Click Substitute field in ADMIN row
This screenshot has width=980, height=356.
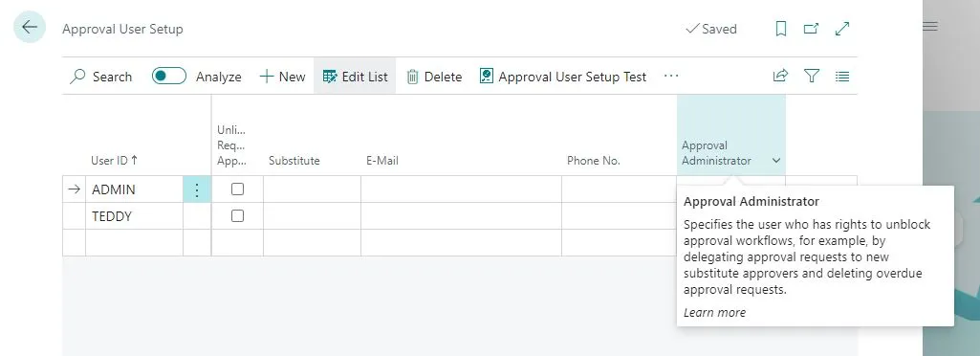[x=312, y=189]
